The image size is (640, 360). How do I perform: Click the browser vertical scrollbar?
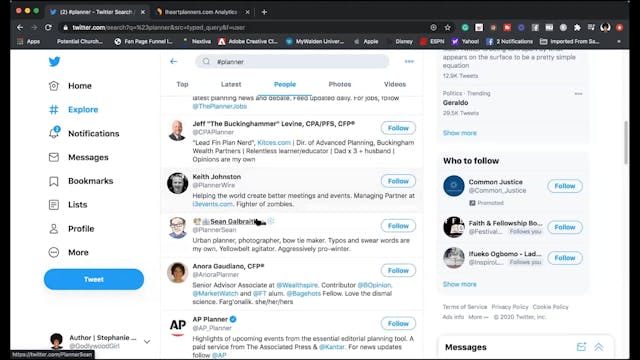(626, 143)
